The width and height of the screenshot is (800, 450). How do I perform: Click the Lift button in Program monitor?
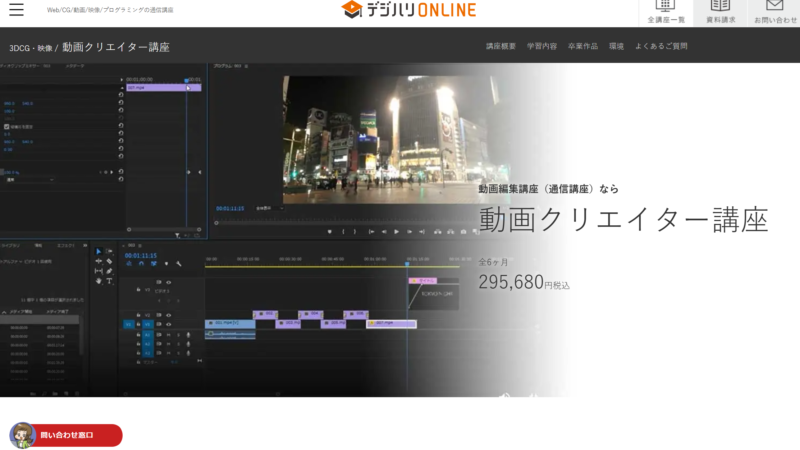438,232
